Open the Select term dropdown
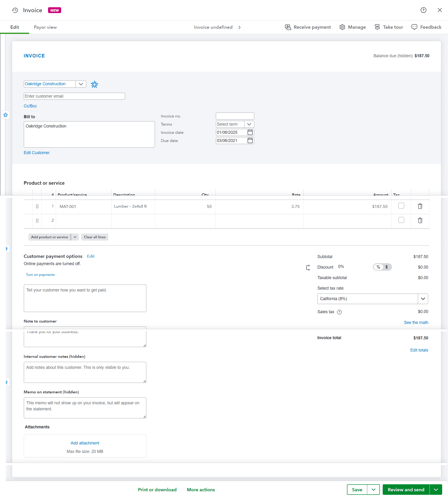Screen dimensions: 448x499 (x=249, y=124)
